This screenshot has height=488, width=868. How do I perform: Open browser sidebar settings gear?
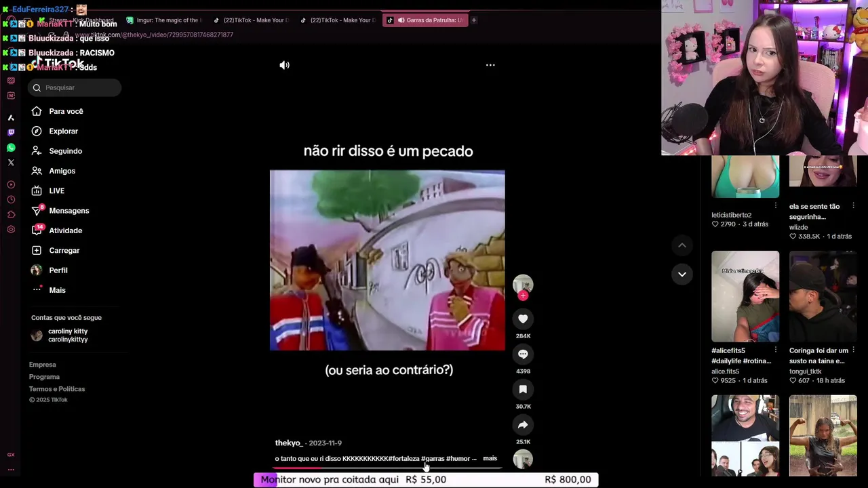coord(11,229)
